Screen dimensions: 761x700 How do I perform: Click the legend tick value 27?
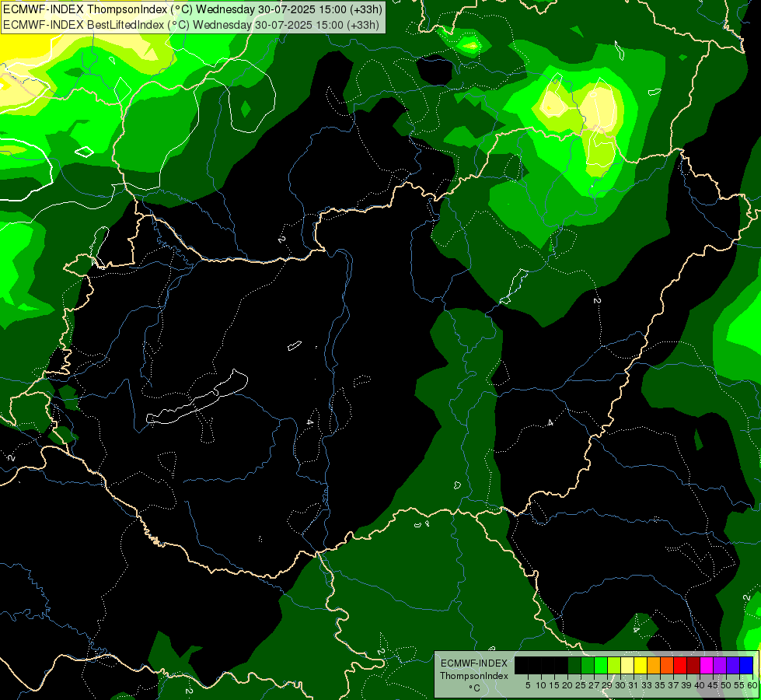pyautogui.click(x=594, y=685)
